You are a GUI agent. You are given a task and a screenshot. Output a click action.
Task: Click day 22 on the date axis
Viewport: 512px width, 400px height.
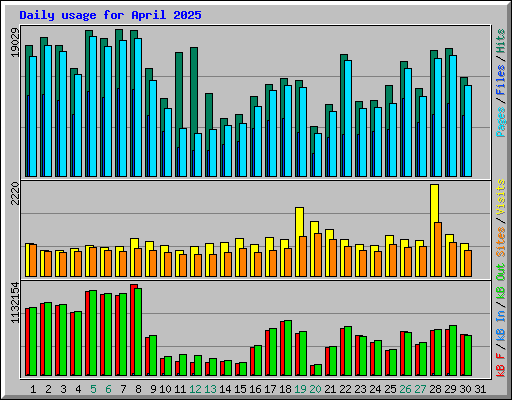tap(345, 389)
